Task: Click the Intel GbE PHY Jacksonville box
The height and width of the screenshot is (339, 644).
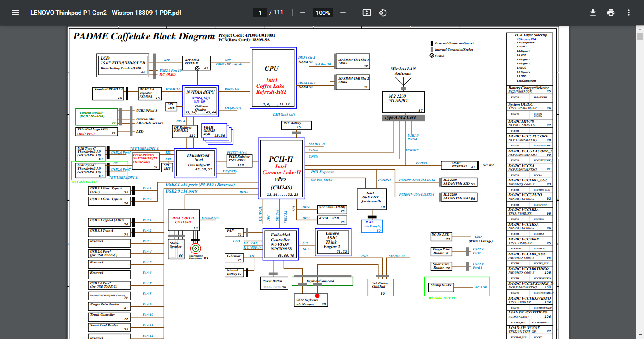Action: click(x=371, y=199)
